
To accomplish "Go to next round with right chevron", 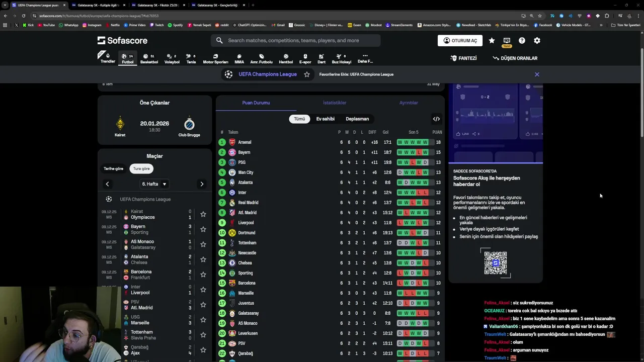I will (x=202, y=184).
